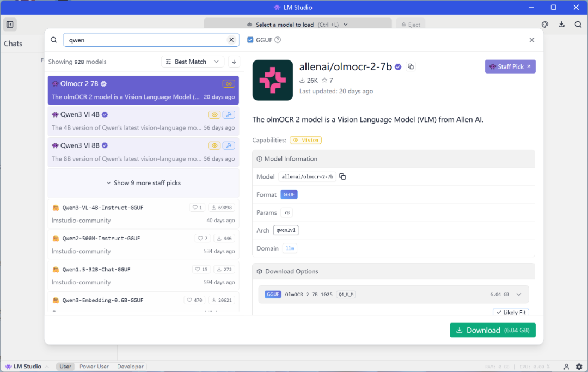
Task: Switch to Power User mode tab
Action: pos(94,367)
